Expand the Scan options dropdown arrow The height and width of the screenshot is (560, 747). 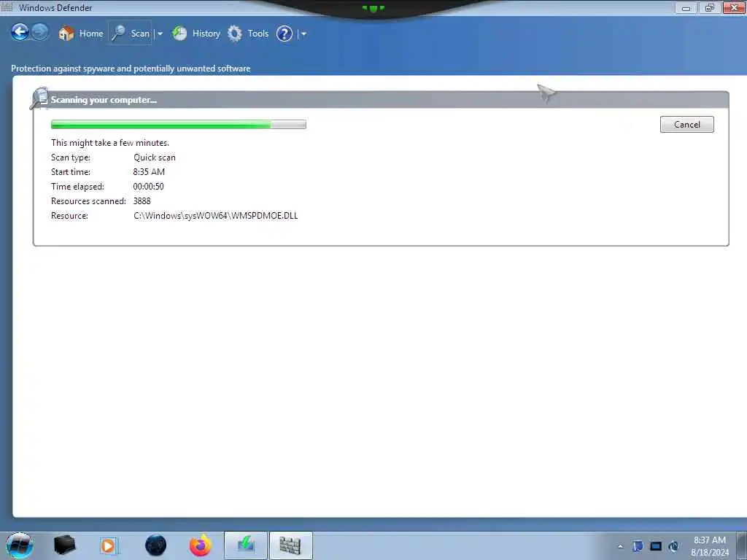point(160,34)
